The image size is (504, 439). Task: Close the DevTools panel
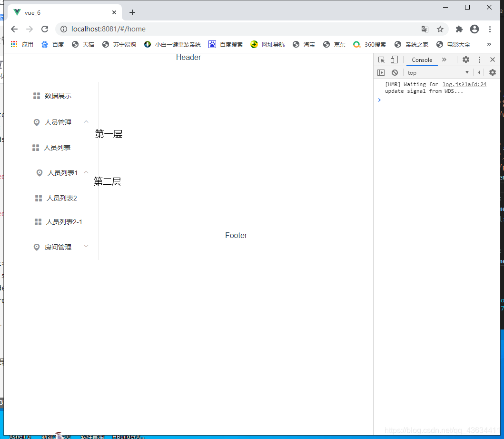pos(493,60)
